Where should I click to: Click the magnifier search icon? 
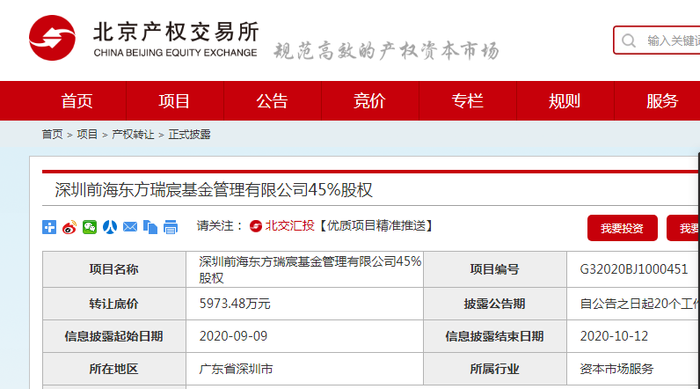[x=629, y=41]
